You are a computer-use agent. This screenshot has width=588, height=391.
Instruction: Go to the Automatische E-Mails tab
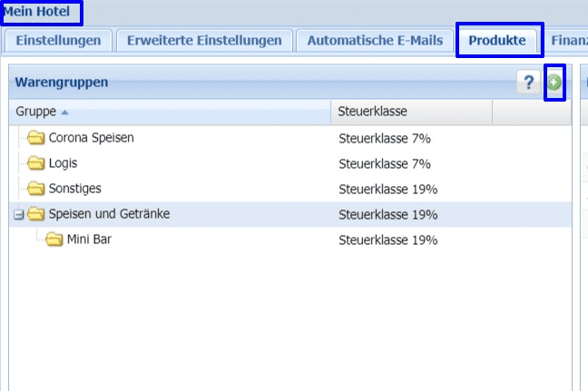click(375, 41)
